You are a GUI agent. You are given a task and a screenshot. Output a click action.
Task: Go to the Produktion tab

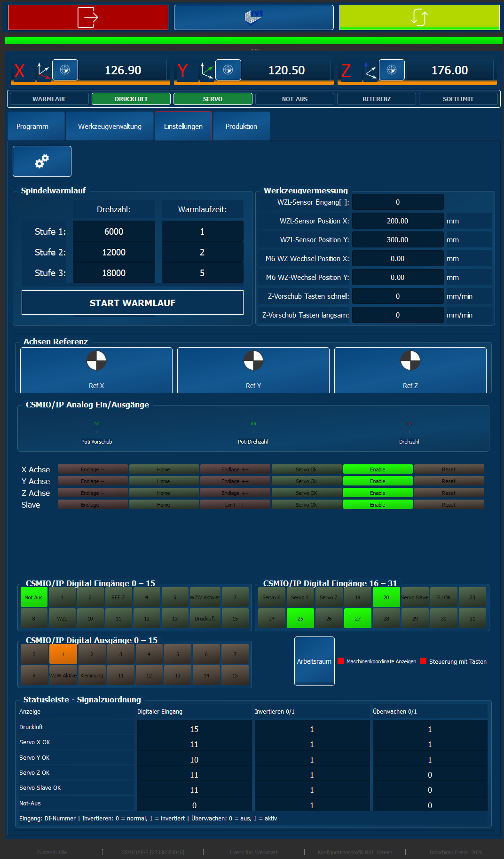[241, 127]
